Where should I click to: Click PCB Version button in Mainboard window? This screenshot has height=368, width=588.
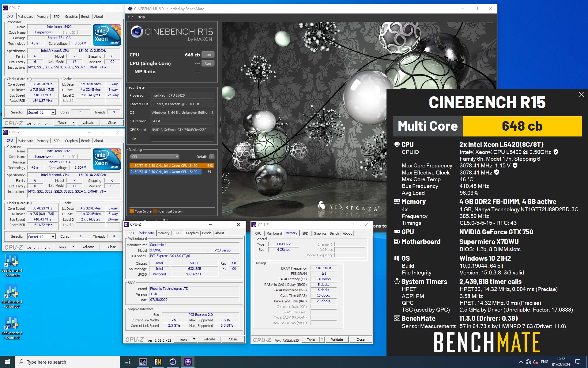223,250
